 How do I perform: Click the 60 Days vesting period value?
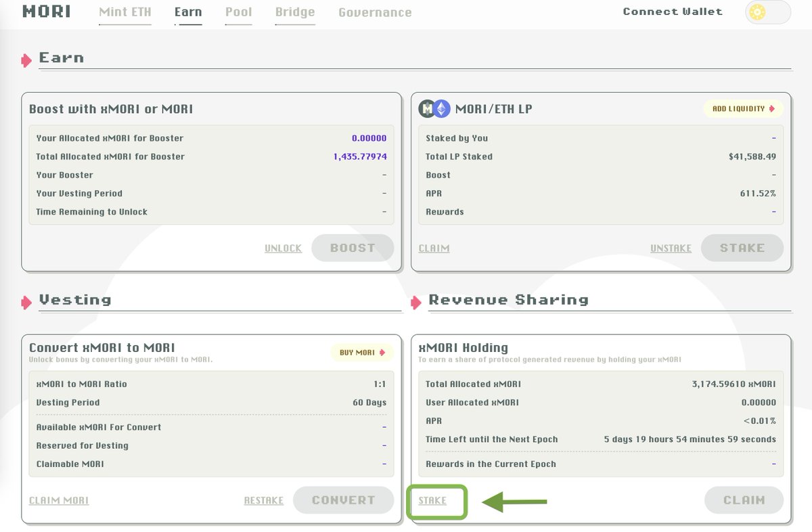pos(369,402)
